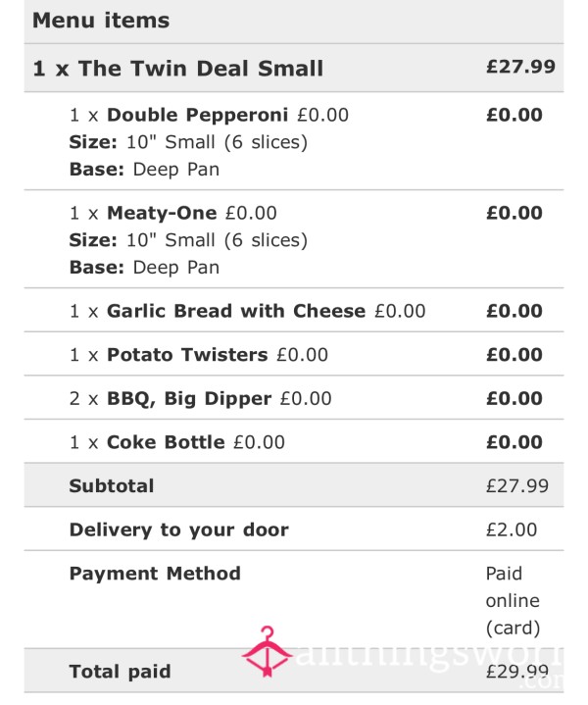
Task: Select Double Pepperoni Deep Pan base text
Action: tap(144, 170)
